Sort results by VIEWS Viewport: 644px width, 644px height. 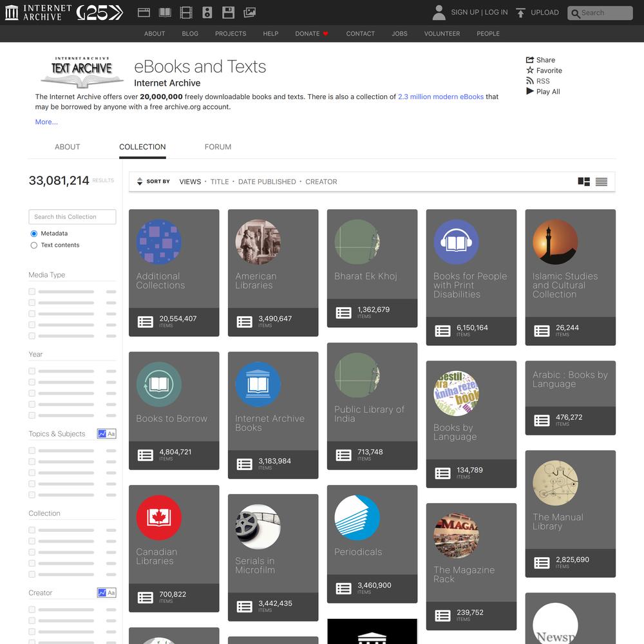pyautogui.click(x=190, y=182)
